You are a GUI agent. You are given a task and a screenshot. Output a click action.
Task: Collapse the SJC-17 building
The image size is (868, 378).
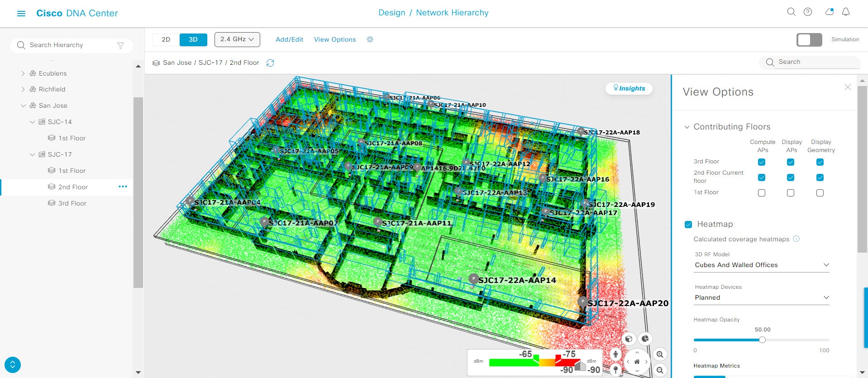click(x=32, y=154)
